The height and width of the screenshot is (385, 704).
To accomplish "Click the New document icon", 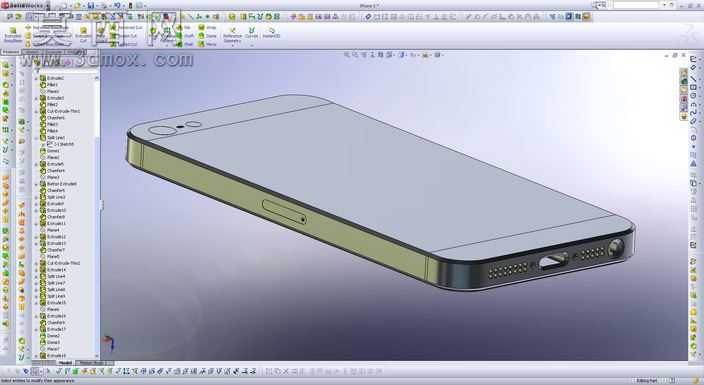I will tap(64, 5).
